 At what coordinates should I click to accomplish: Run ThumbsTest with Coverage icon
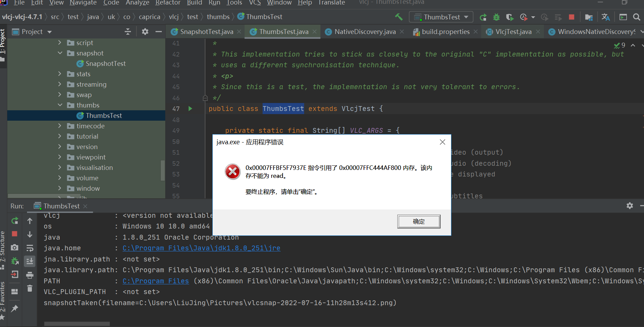click(x=510, y=16)
